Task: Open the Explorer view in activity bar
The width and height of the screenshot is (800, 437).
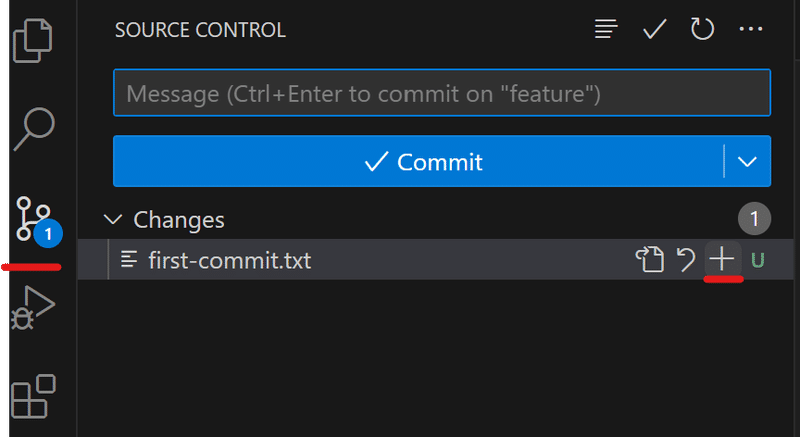Action: pyautogui.click(x=33, y=41)
